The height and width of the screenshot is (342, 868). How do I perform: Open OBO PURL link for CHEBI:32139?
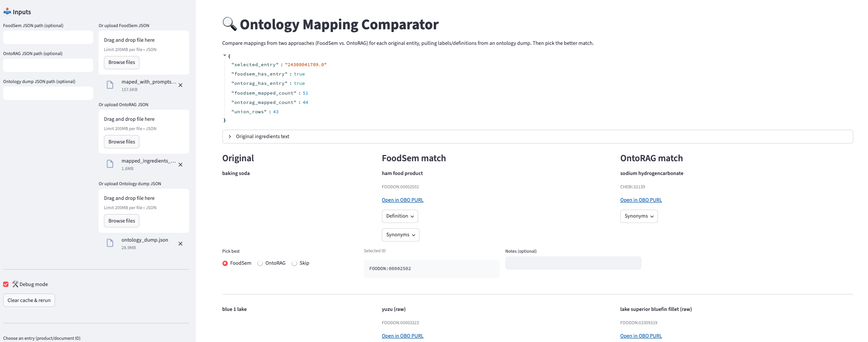click(641, 200)
